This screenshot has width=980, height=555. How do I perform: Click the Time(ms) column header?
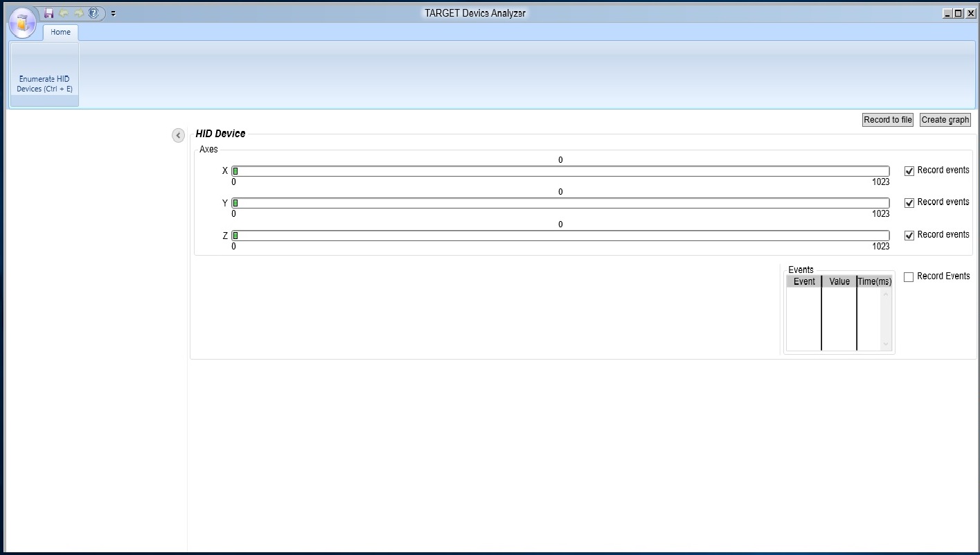(x=875, y=281)
